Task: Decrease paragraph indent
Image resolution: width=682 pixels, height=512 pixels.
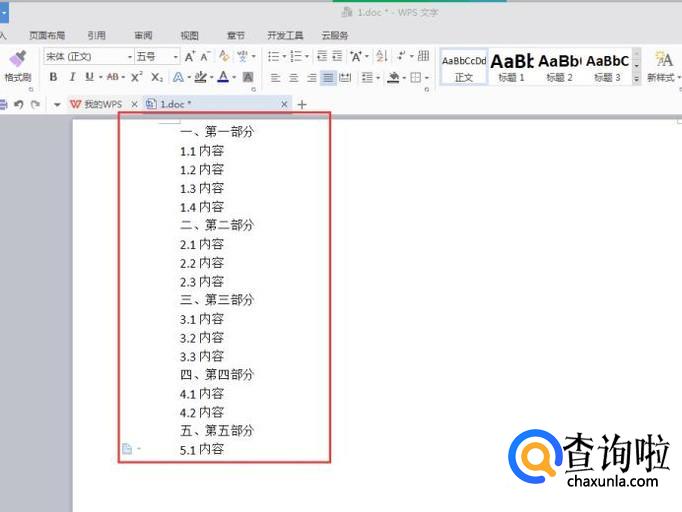Action: (x=322, y=56)
